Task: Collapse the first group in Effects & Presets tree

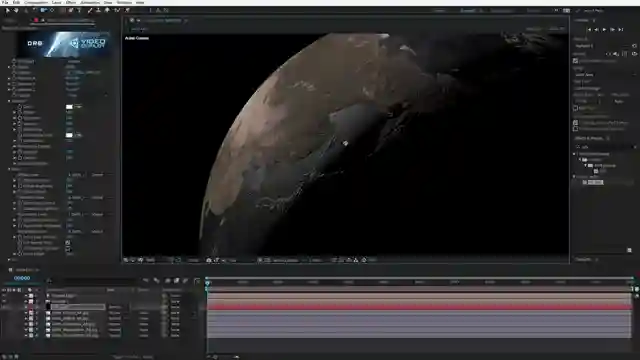Action: point(575,154)
